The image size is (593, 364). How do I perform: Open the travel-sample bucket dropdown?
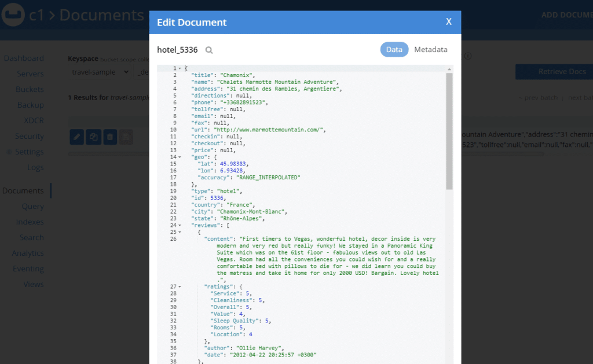click(x=98, y=72)
